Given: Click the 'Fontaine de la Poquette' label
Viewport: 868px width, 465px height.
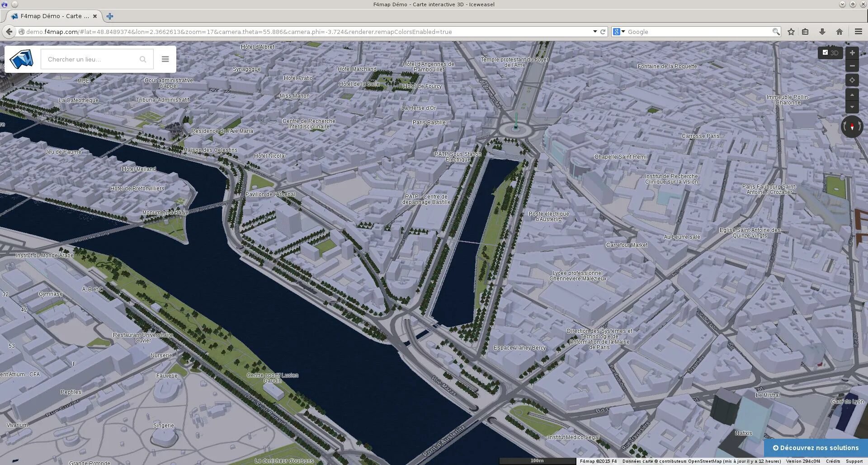Looking at the screenshot, I should 667,66.
